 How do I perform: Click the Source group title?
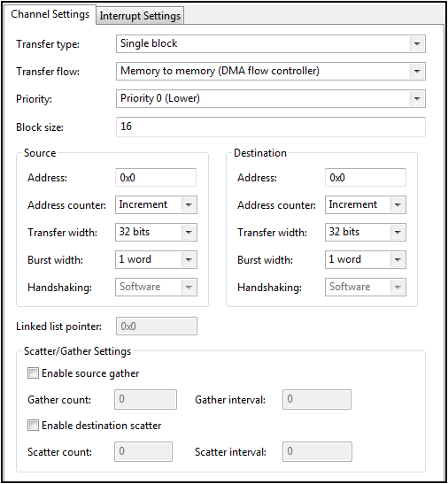point(40,153)
